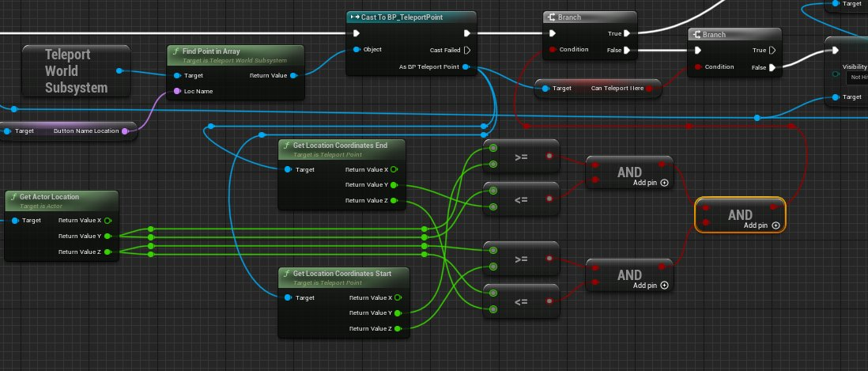The height and width of the screenshot is (371, 868).
Task: Click the cast icon on Cast To BP_TeleportPoint header
Action: (x=356, y=17)
